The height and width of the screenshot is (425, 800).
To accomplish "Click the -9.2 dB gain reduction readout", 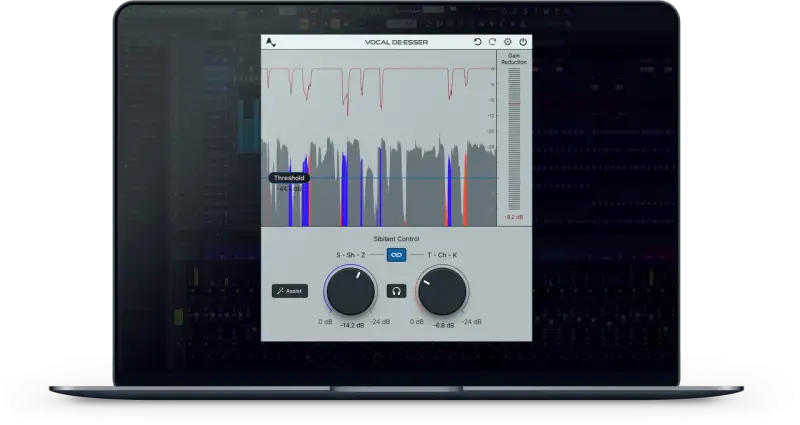I will point(514,217).
